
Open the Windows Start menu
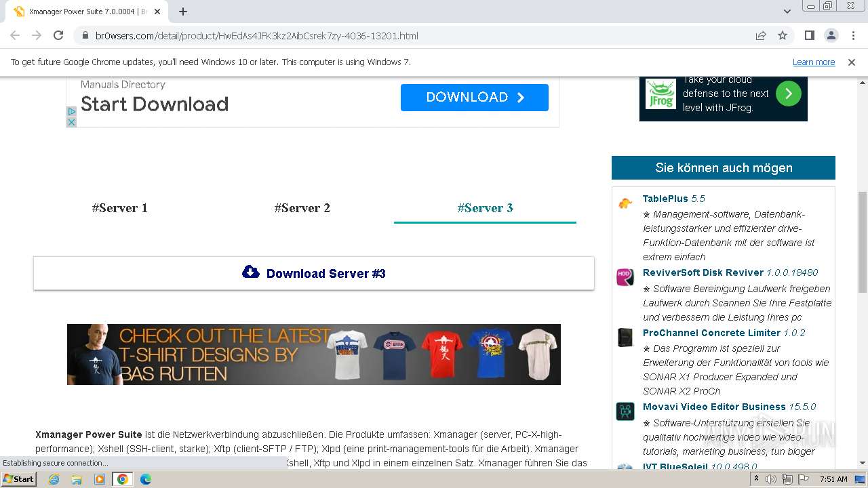tap(19, 479)
